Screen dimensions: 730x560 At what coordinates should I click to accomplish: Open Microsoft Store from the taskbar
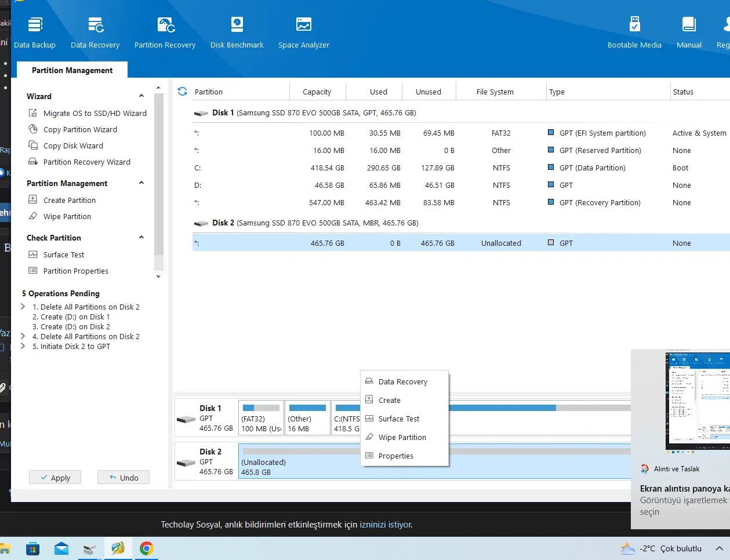33,548
